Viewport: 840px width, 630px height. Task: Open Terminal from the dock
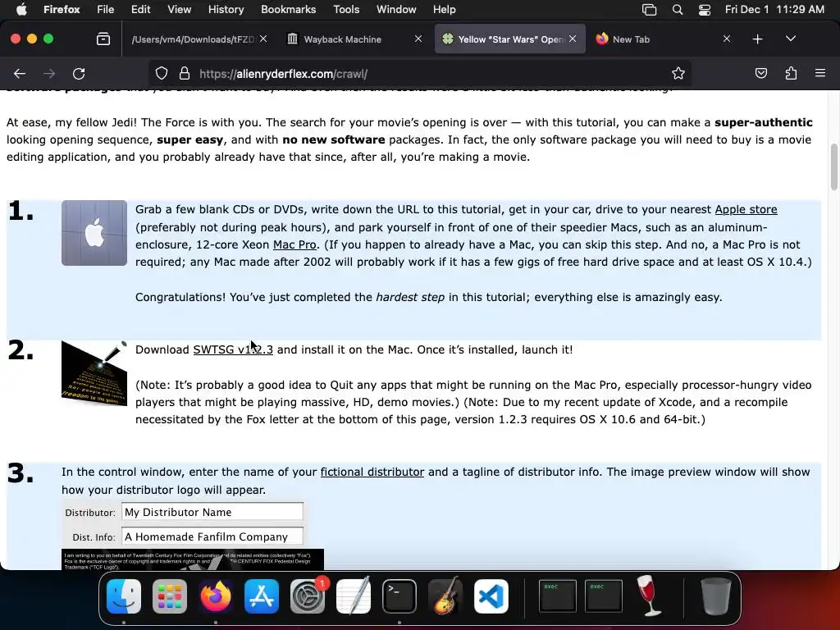coord(399,596)
